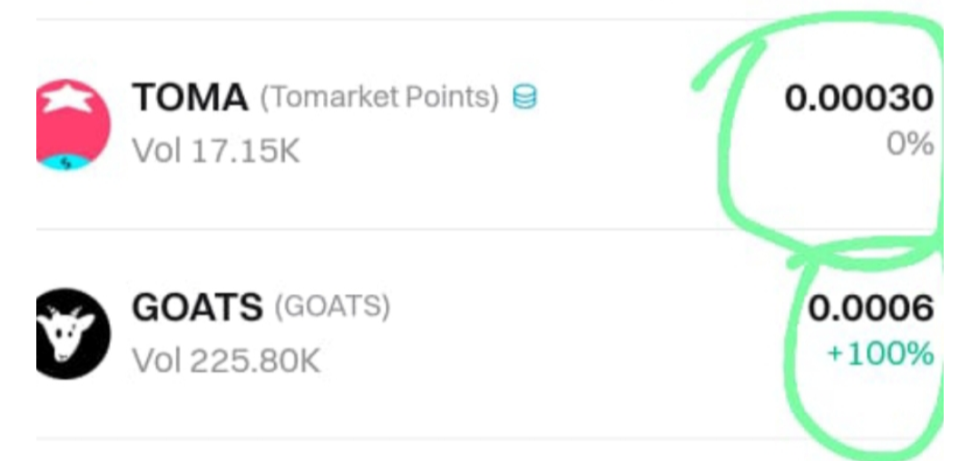Open the TOMA token name
980x461 pixels.
click(190, 98)
